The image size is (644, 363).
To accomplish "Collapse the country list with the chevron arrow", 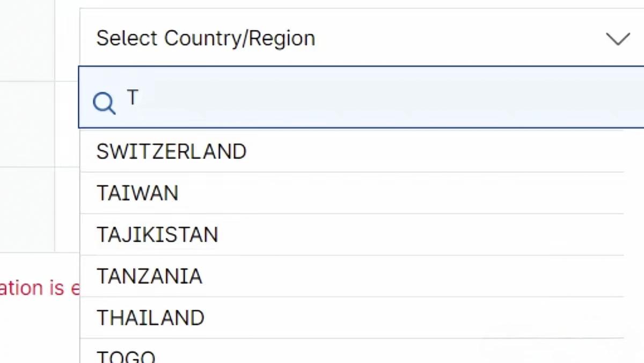I will pyautogui.click(x=617, y=39).
